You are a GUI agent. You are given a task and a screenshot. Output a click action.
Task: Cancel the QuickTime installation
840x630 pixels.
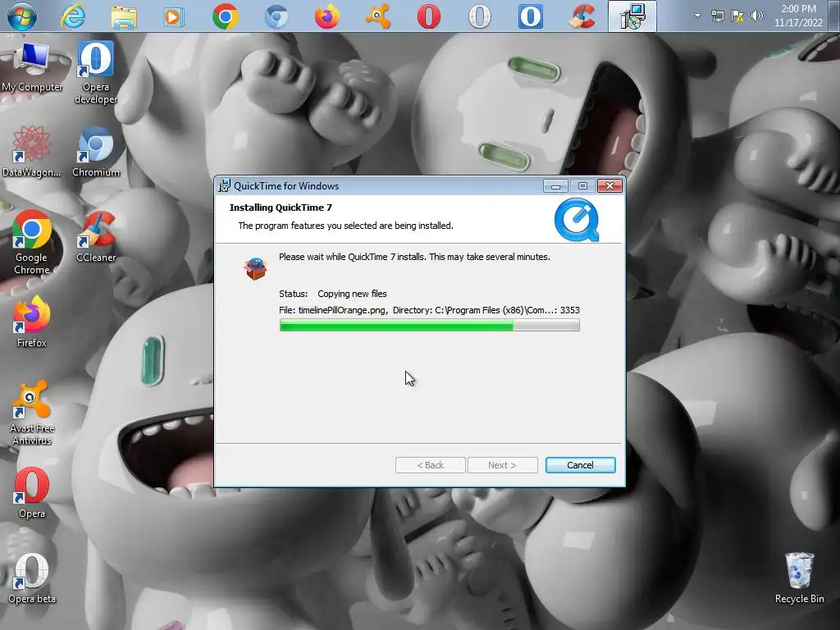580,465
